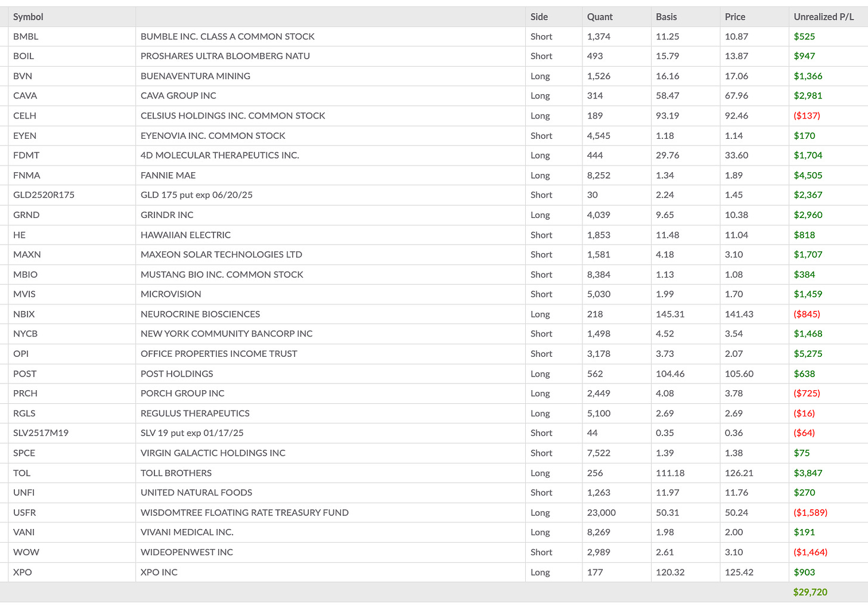
Task: Click EYENOVIA INC. COMMON STOCK name
Action: coord(213,136)
